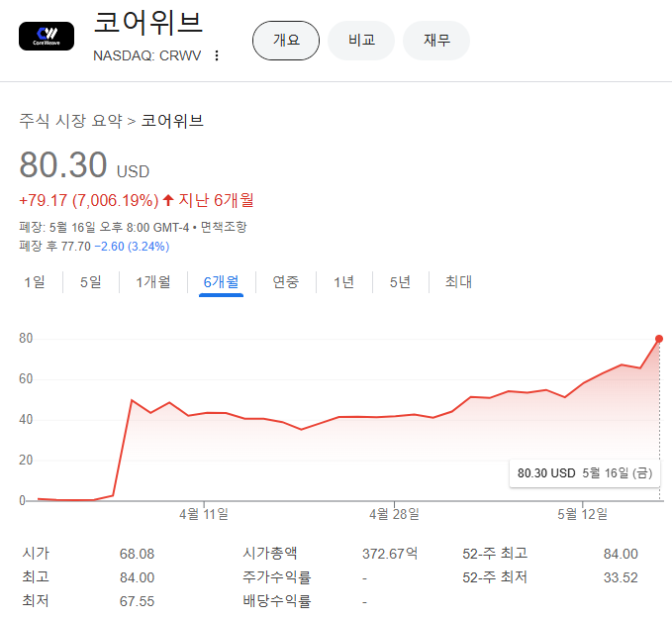The image size is (672, 621).
Task: Click the 4월 11일 x-axis date label
Action: [x=204, y=514]
